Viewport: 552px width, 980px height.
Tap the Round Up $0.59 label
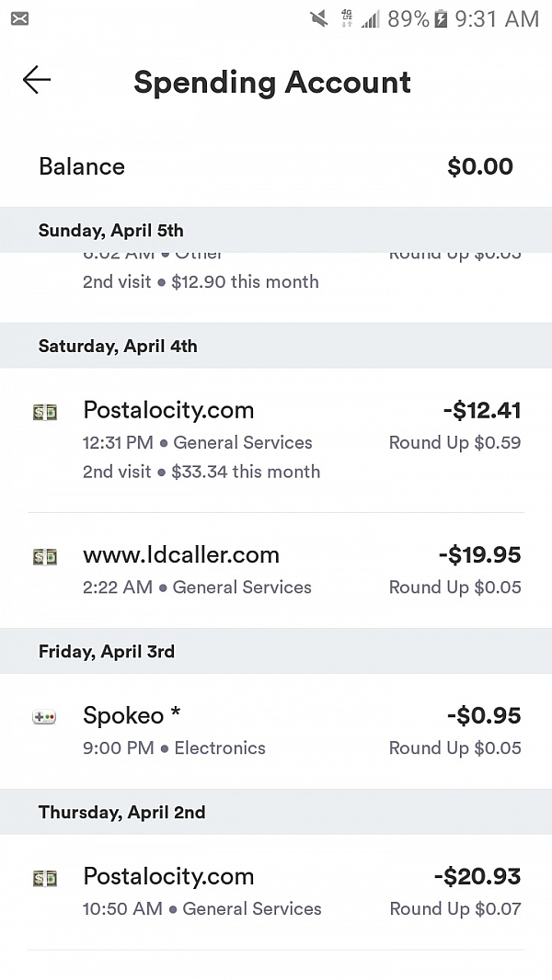pos(455,442)
